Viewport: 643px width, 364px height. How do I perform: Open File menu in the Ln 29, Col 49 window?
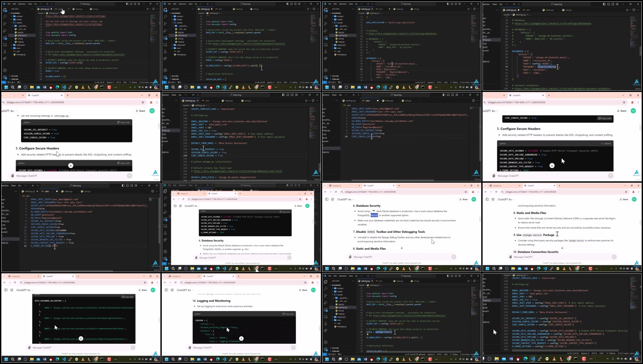click(x=169, y=4)
